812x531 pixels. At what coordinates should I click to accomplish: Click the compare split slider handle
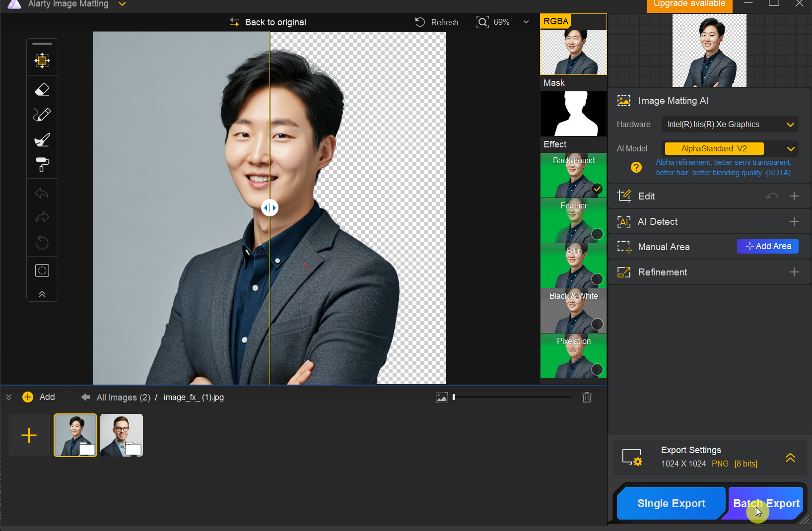(x=270, y=207)
